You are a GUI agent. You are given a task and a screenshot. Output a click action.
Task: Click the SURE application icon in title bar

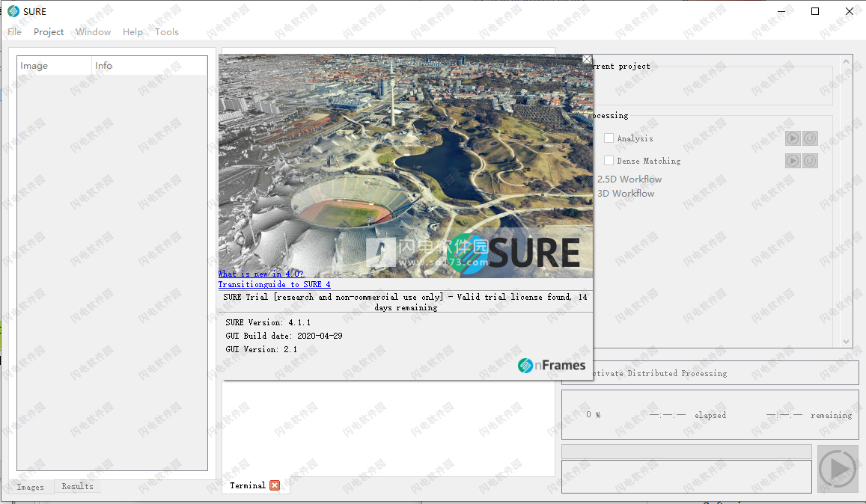13,11
